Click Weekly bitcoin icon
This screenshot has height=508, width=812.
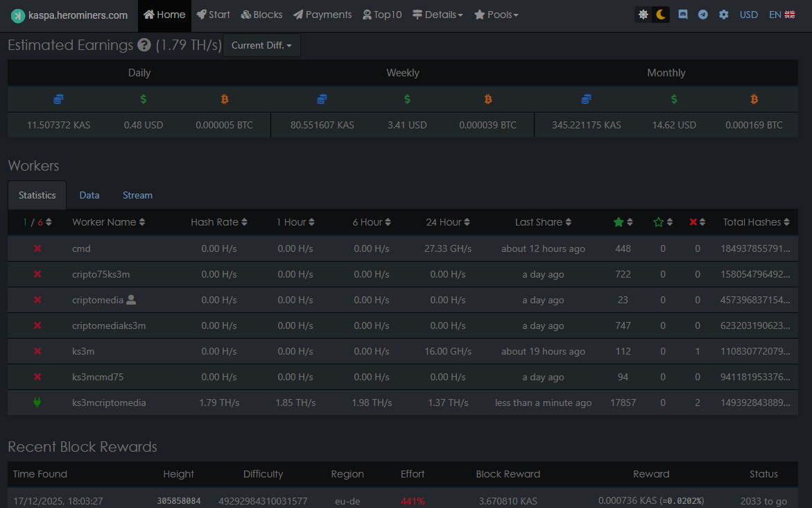coord(487,99)
